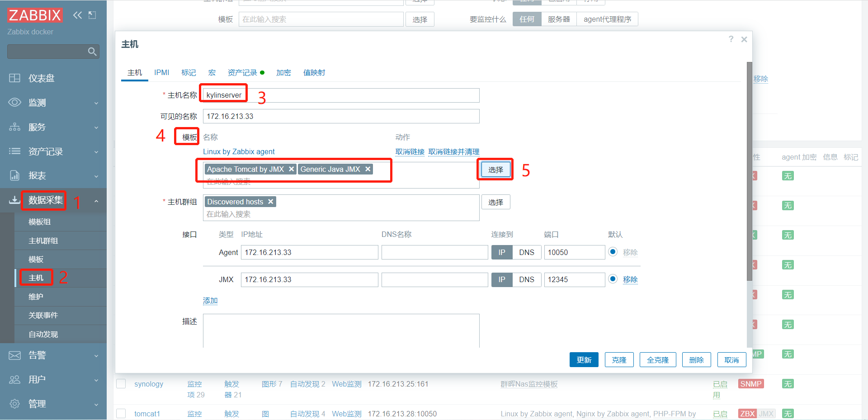Image resolution: width=868 pixels, height=420 pixels.
Task: Collapse the 数据采集 menu
Action: [96, 201]
